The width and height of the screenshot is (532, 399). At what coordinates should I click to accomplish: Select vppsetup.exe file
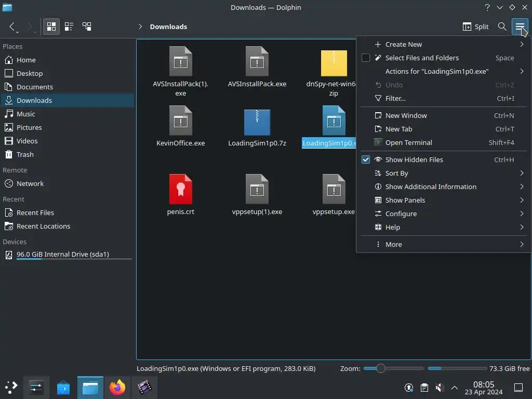click(x=334, y=189)
